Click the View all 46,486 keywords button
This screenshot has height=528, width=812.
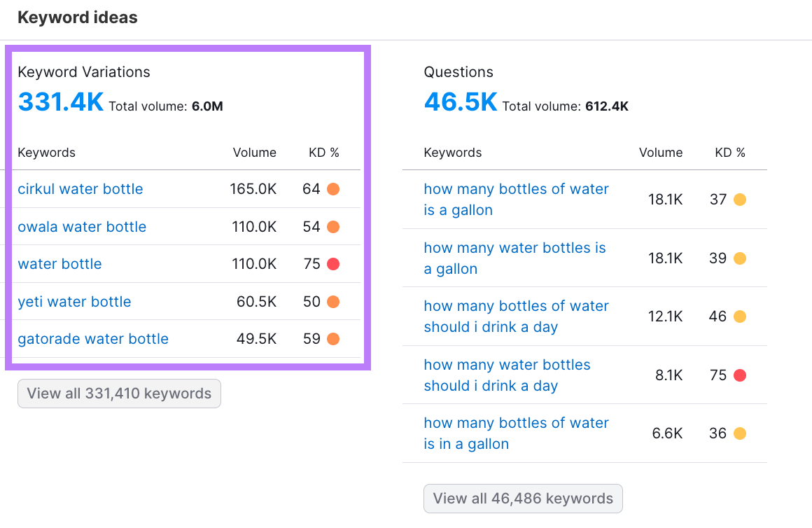(523, 499)
